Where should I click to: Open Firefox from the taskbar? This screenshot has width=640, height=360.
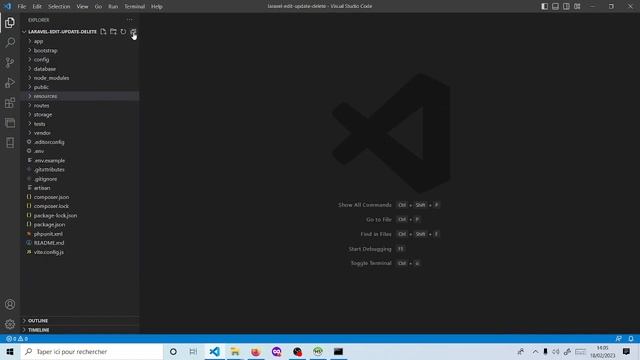(x=256, y=351)
